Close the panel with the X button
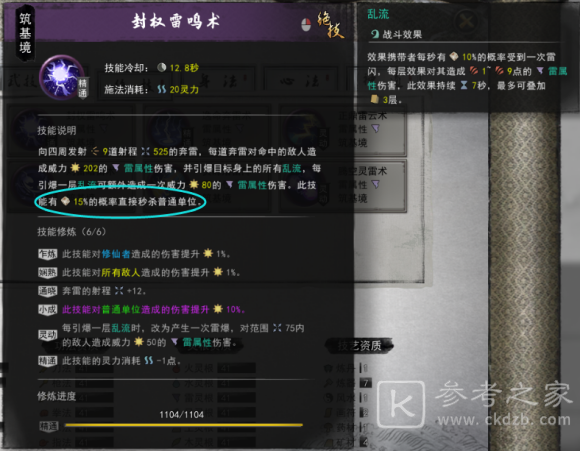580x451 pixels. tap(467, 21)
